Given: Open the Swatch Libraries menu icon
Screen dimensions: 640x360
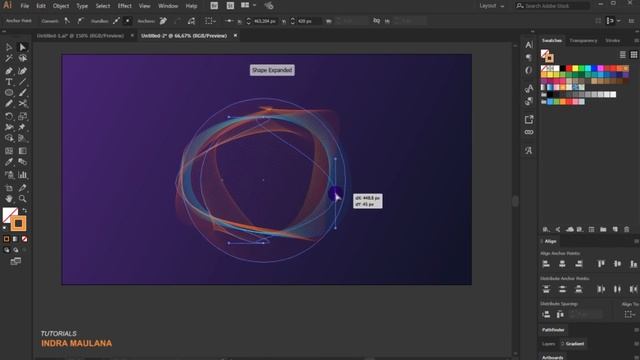Looking at the screenshot, I should [x=546, y=229].
